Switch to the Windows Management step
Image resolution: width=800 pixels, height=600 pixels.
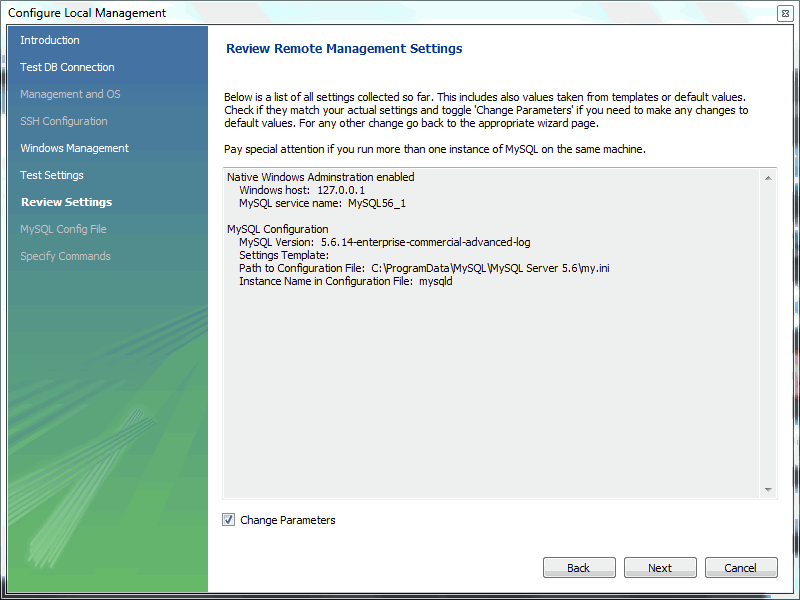click(75, 148)
